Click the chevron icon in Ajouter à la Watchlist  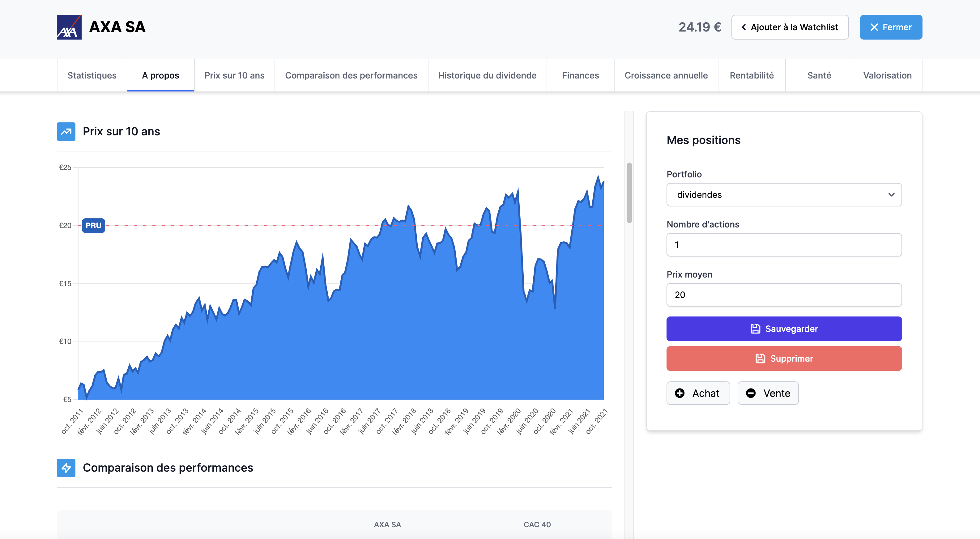click(x=744, y=28)
